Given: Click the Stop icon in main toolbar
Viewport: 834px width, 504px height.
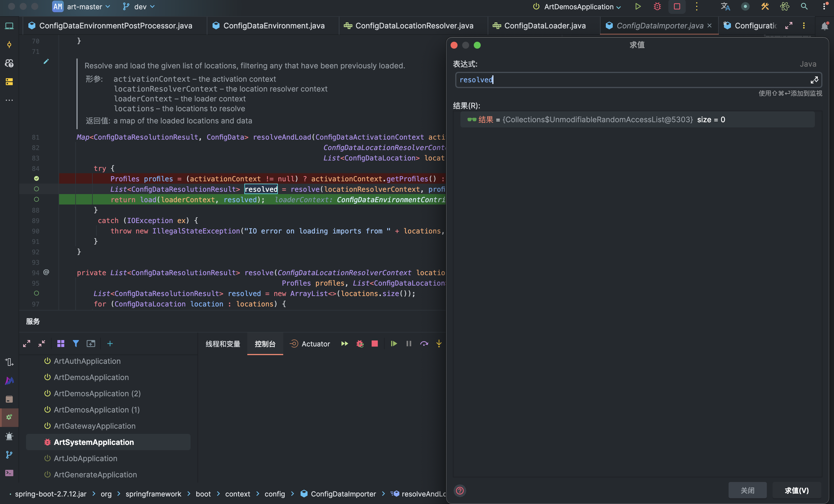Looking at the screenshot, I should pyautogui.click(x=676, y=6).
